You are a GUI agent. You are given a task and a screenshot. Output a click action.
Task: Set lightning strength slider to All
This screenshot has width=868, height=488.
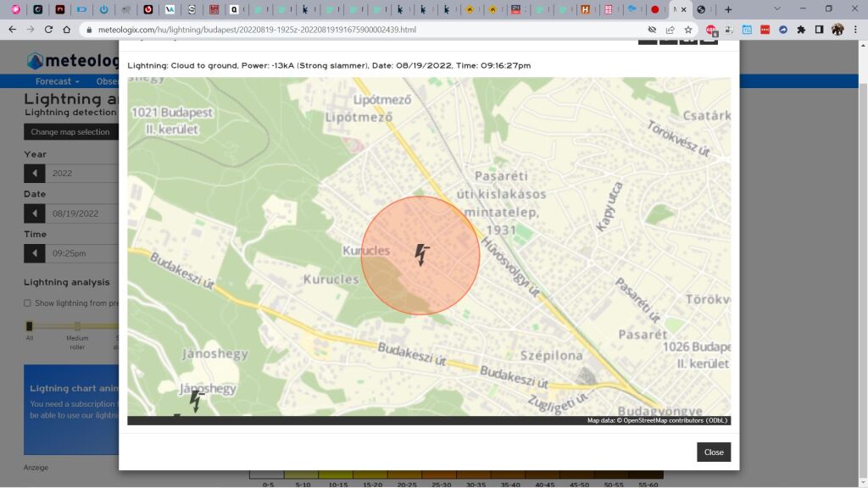tap(30, 326)
